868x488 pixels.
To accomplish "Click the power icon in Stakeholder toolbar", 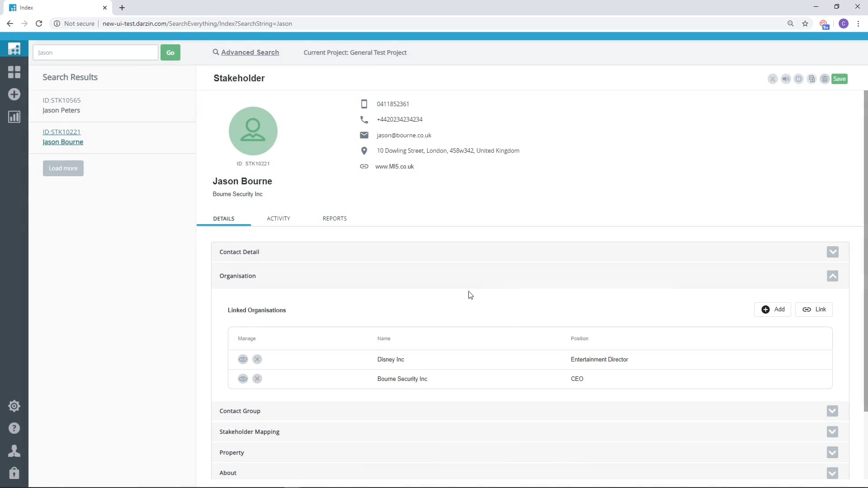I will 799,79.
